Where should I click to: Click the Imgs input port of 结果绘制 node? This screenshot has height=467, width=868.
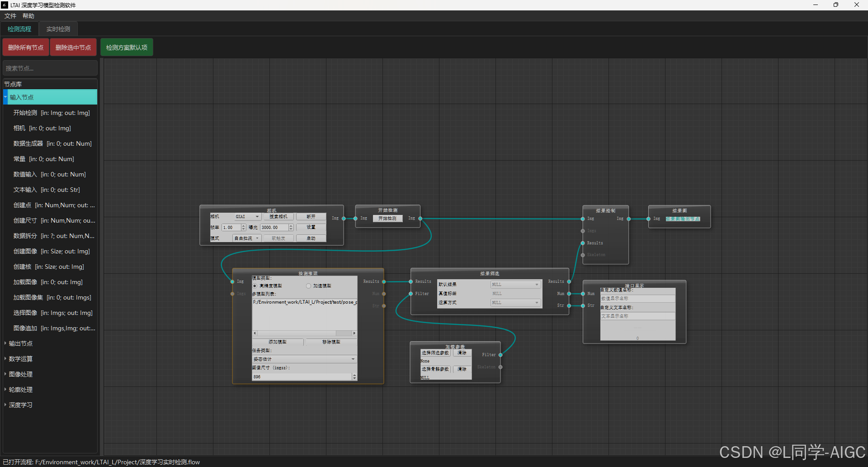[583, 231]
